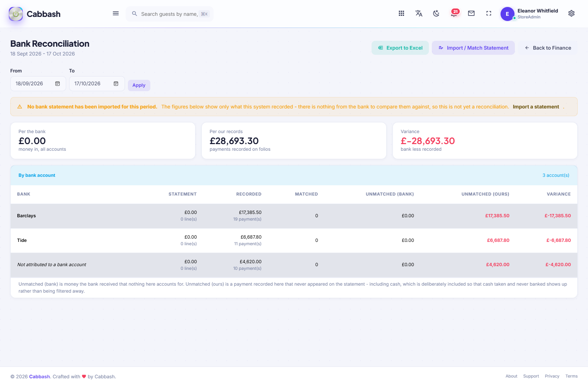588x386 pixels.
Task: Click Import / Match Statement button
Action: (x=473, y=48)
